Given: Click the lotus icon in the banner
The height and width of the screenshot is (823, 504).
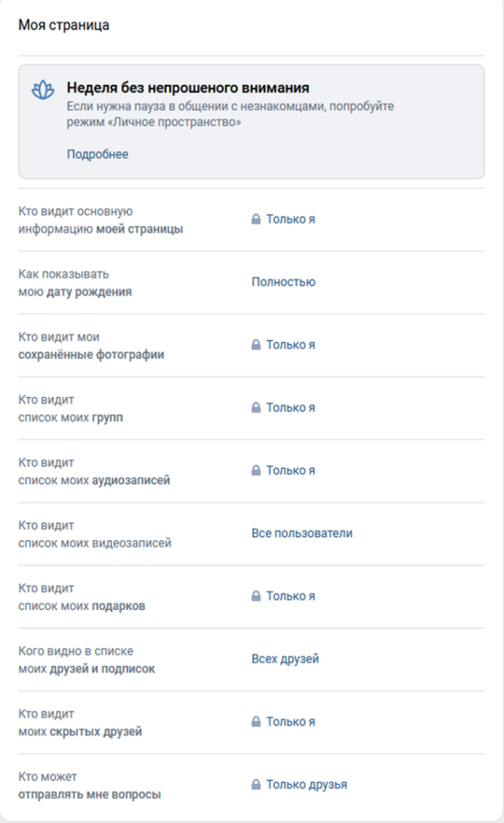Looking at the screenshot, I should (42, 90).
